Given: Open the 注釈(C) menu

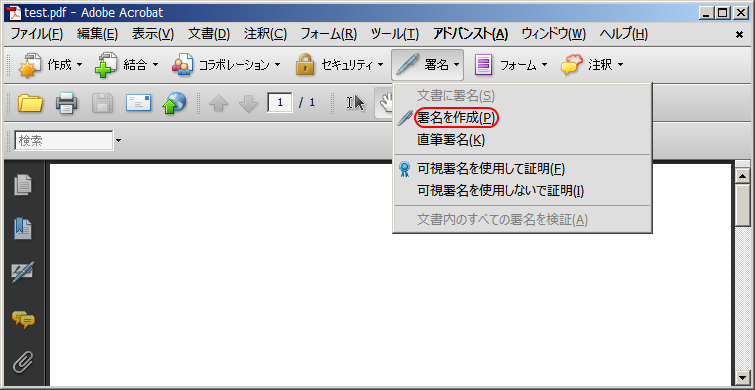Looking at the screenshot, I should pos(265,34).
